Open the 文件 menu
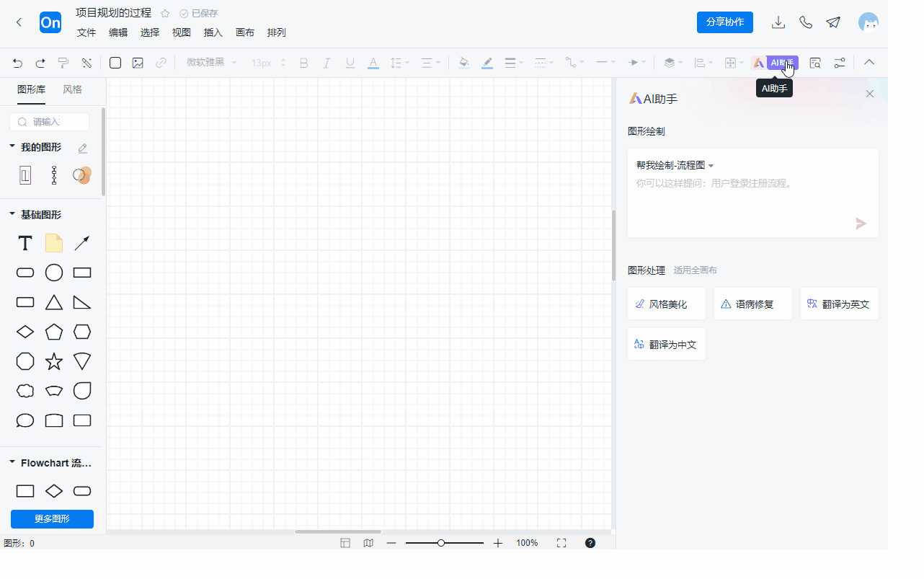Image resolution: width=924 pixels, height=579 pixels. click(x=86, y=32)
